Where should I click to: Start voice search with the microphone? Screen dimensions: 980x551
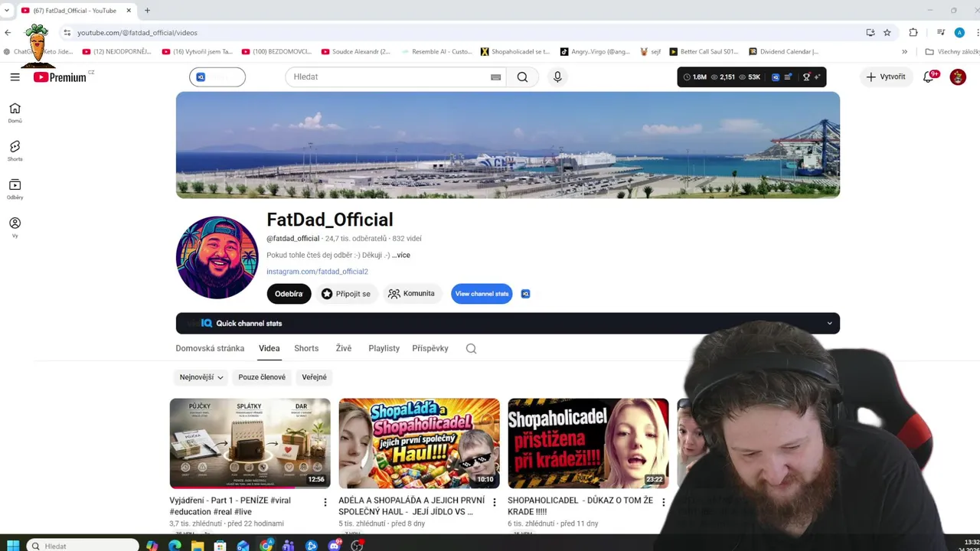pyautogui.click(x=557, y=77)
